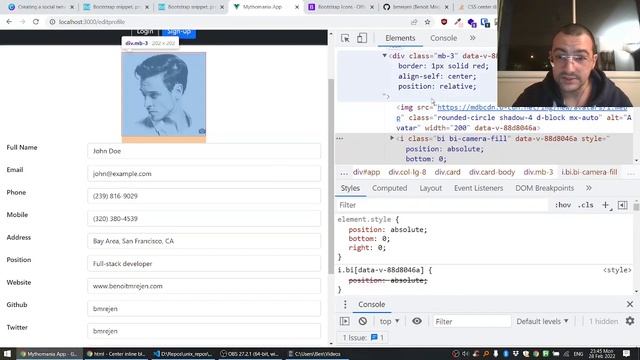Open the Console panel tab at top
The width and height of the screenshot is (640, 360).
(x=443, y=38)
